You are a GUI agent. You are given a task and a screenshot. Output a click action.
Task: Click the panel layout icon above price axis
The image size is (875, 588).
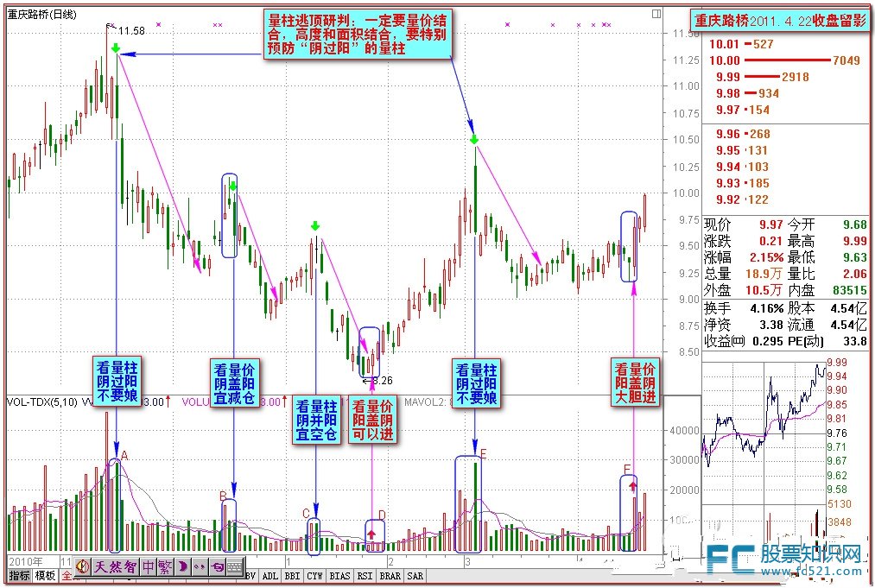[x=656, y=14]
